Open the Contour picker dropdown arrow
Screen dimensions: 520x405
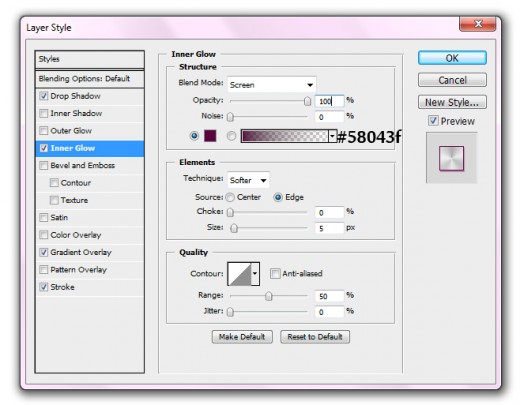[255, 274]
